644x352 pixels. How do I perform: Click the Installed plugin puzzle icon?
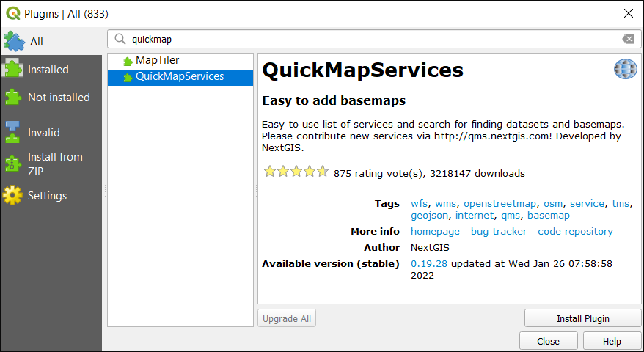click(12, 69)
